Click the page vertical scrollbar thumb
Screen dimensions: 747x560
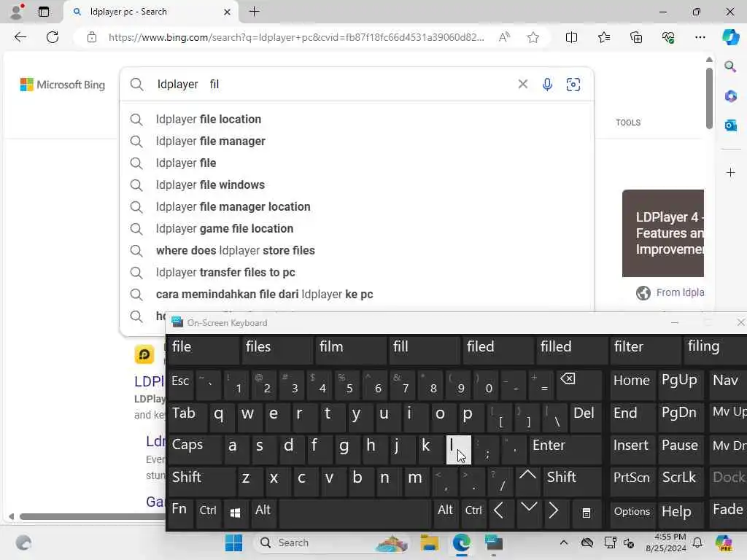click(709, 99)
